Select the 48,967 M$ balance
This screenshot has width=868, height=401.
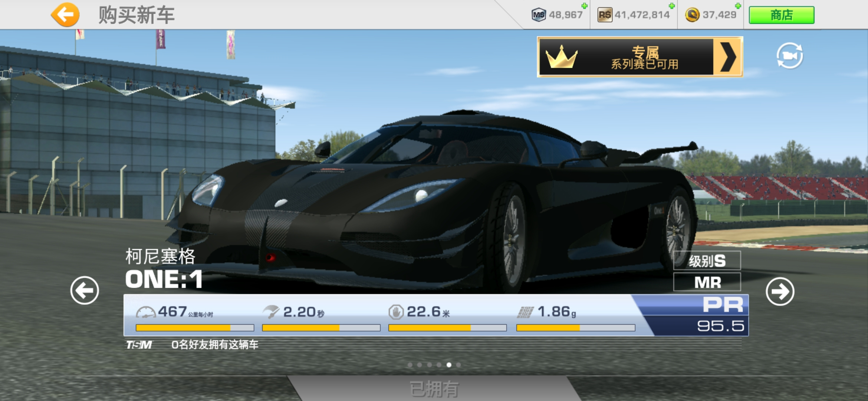tap(566, 15)
